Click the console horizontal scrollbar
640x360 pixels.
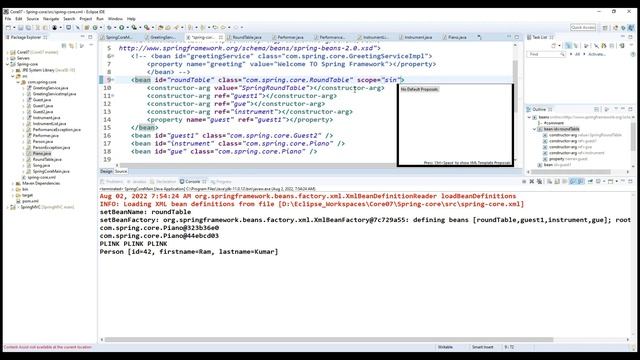pos(329,340)
